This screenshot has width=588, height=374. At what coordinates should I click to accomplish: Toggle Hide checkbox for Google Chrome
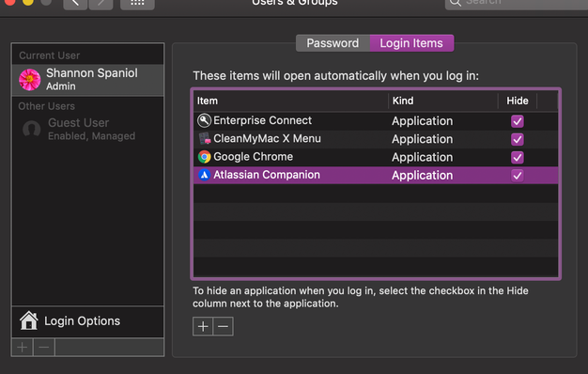click(518, 157)
